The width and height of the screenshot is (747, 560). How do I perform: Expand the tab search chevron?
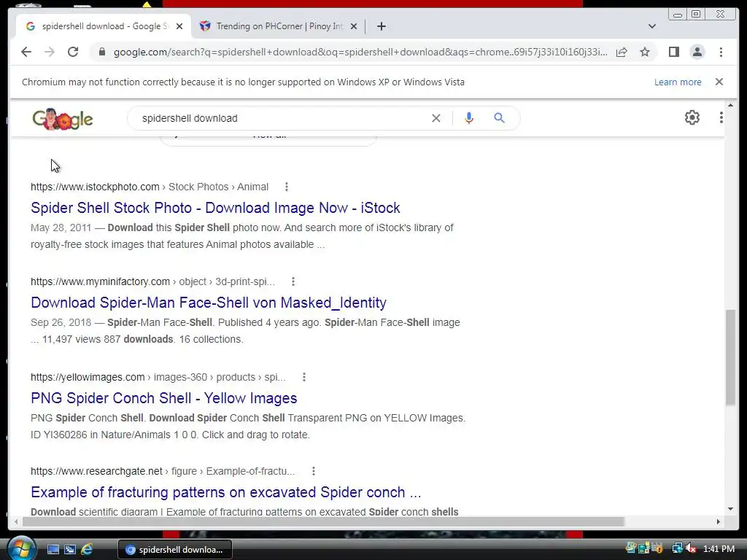pos(652,26)
